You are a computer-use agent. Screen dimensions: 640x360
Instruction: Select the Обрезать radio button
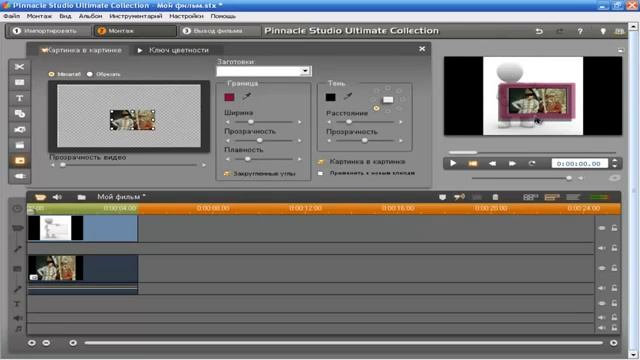tap(90, 74)
